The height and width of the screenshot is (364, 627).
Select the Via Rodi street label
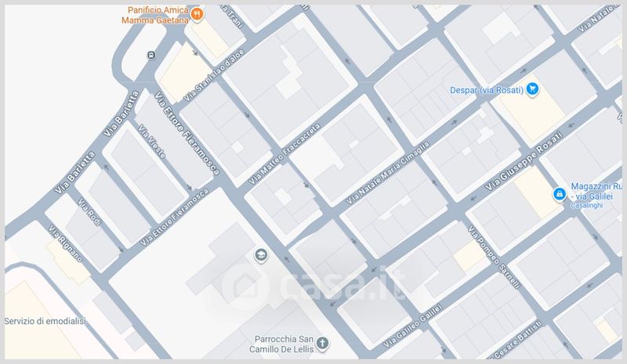89,212
